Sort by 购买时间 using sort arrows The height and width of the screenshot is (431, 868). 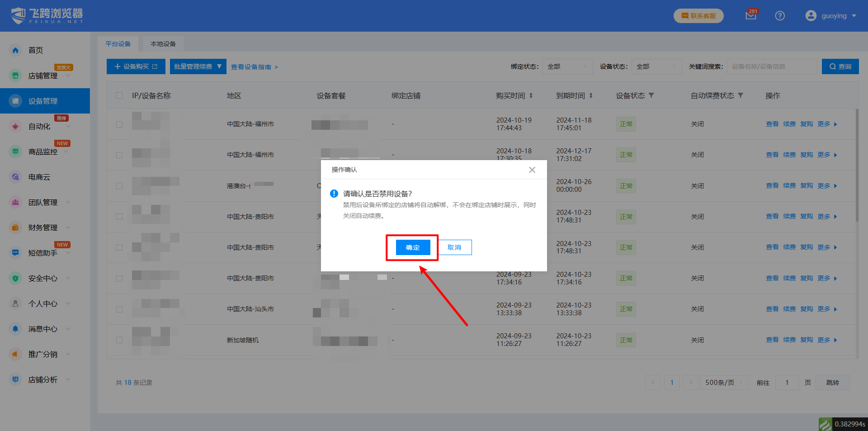point(531,95)
